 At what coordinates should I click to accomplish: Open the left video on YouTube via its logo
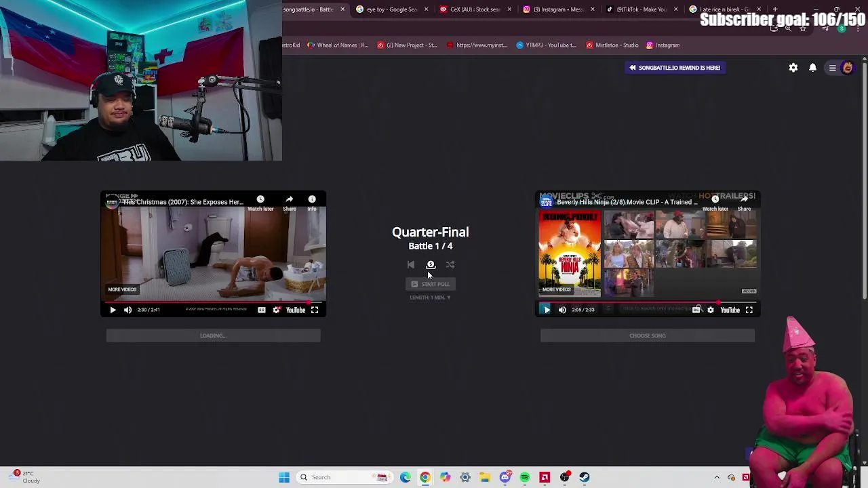point(296,310)
